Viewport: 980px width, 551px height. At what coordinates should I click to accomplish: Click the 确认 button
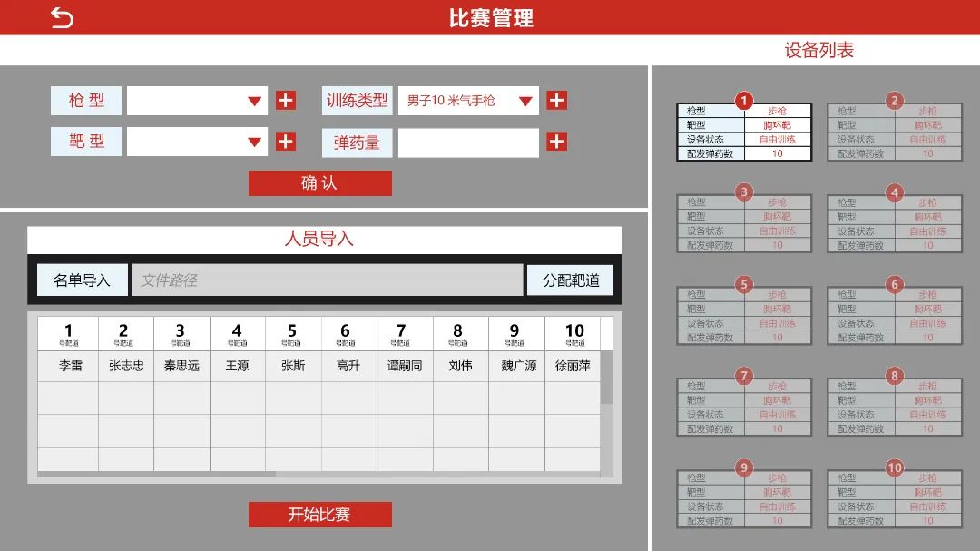pyautogui.click(x=320, y=183)
